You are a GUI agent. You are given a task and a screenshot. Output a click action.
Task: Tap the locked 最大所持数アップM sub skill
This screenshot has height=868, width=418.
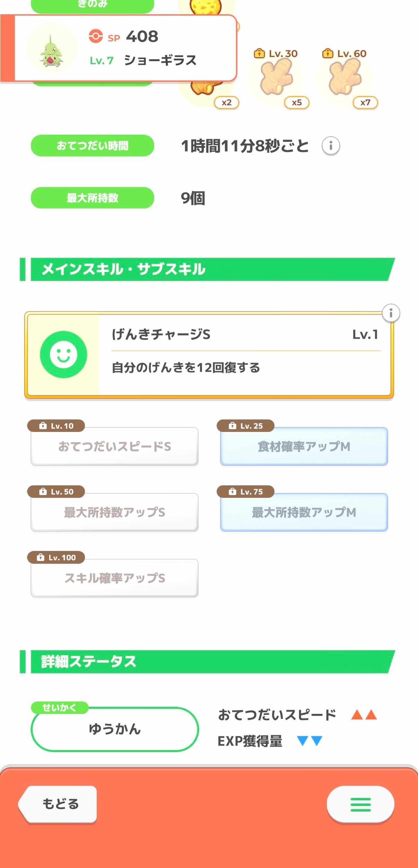click(304, 512)
